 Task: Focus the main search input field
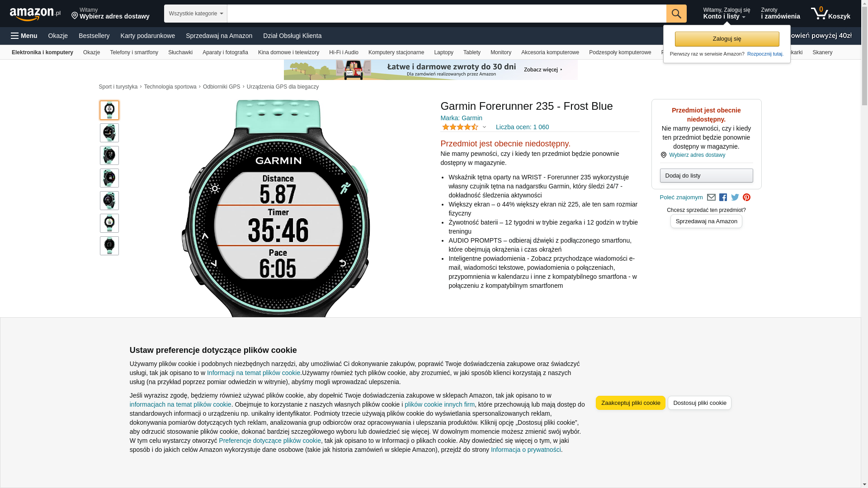pos(447,14)
